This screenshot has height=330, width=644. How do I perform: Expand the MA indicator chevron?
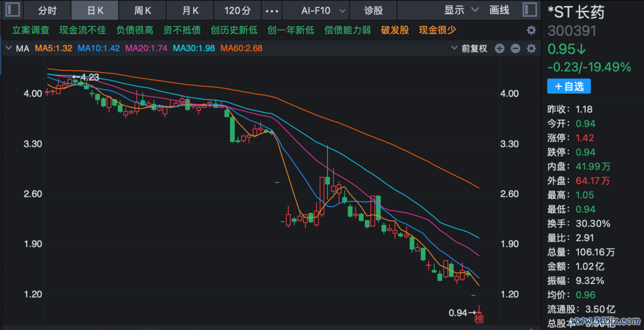click(x=8, y=48)
